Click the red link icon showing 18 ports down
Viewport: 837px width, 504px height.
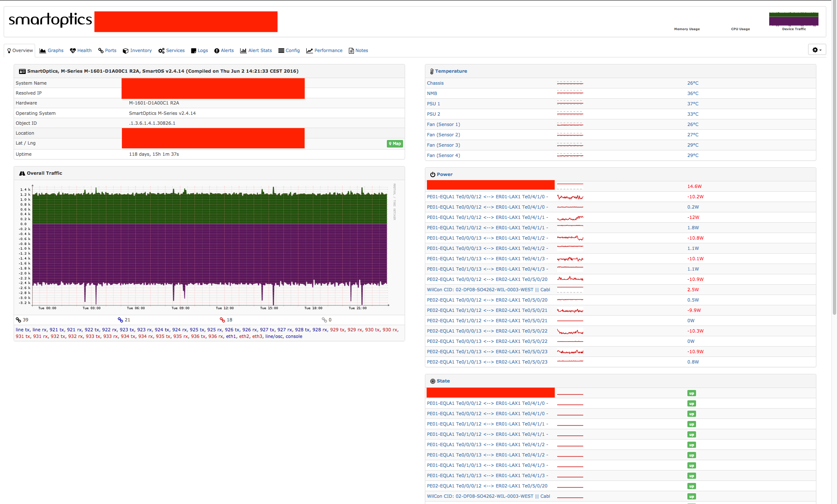coord(222,319)
